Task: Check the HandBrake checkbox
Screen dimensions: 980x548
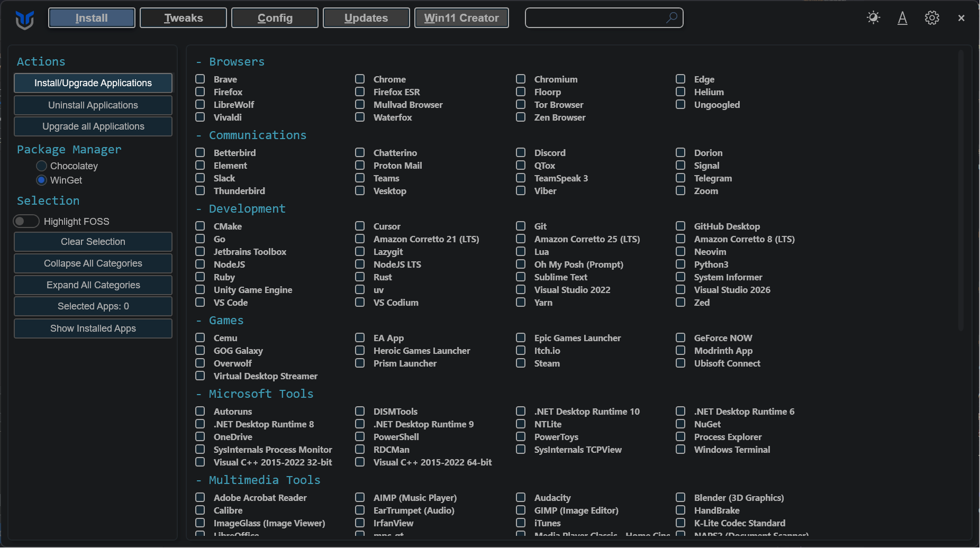Action: tap(680, 510)
